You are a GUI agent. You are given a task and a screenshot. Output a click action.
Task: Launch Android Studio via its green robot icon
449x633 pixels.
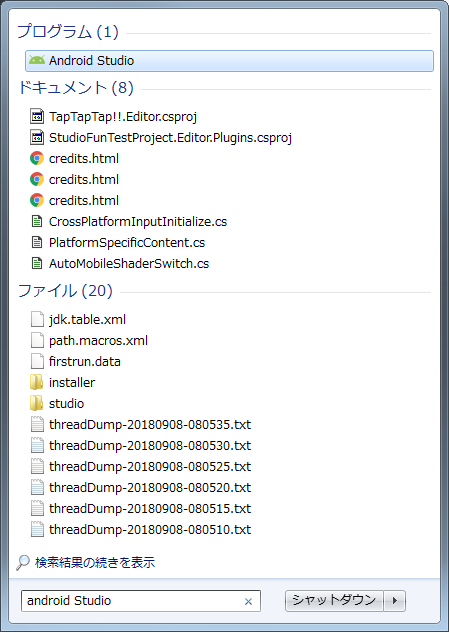pyautogui.click(x=37, y=61)
